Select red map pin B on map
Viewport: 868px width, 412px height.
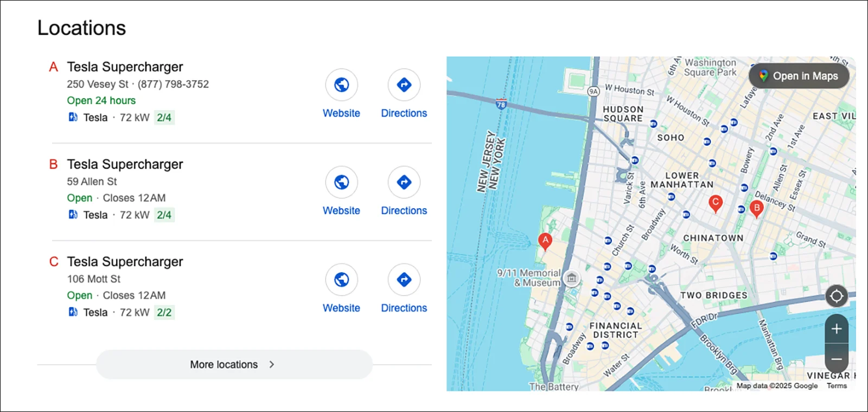756,208
